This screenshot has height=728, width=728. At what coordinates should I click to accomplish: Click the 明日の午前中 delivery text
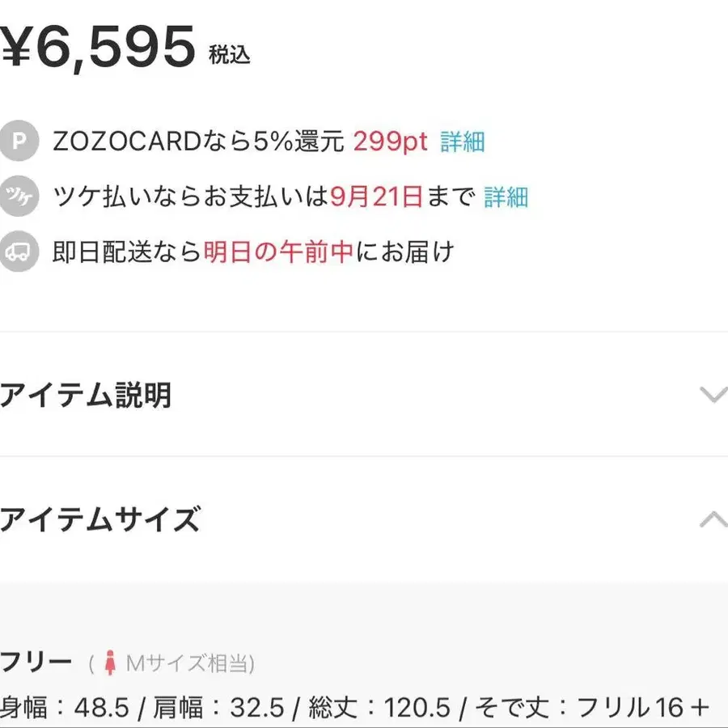coord(278,252)
